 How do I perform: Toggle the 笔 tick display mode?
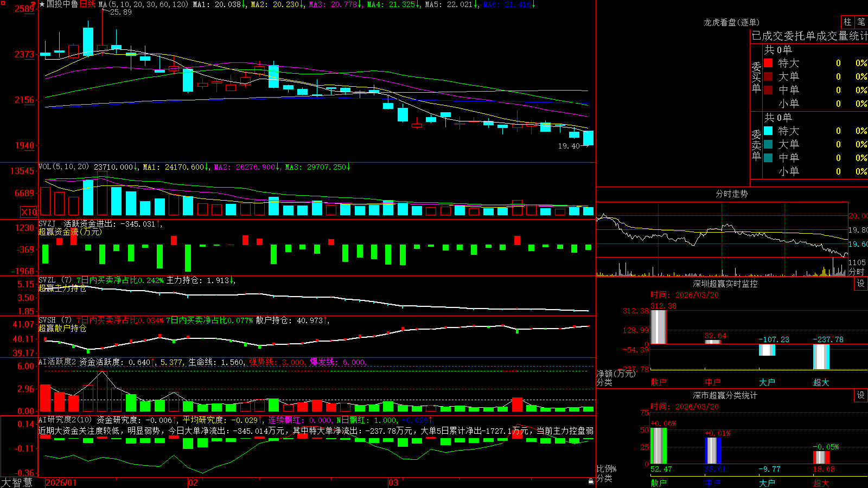[x=861, y=22]
